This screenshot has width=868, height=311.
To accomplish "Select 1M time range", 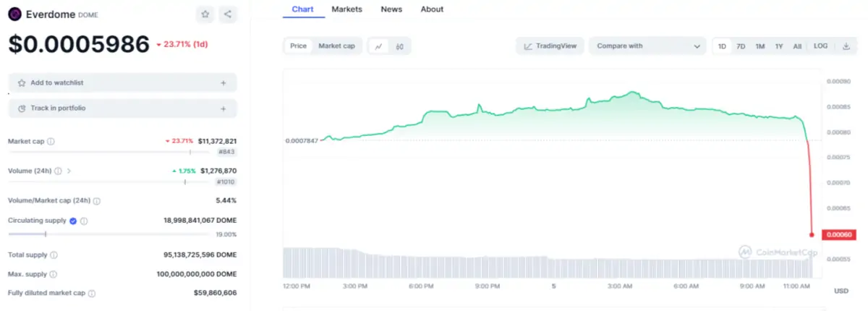I will click(760, 46).
